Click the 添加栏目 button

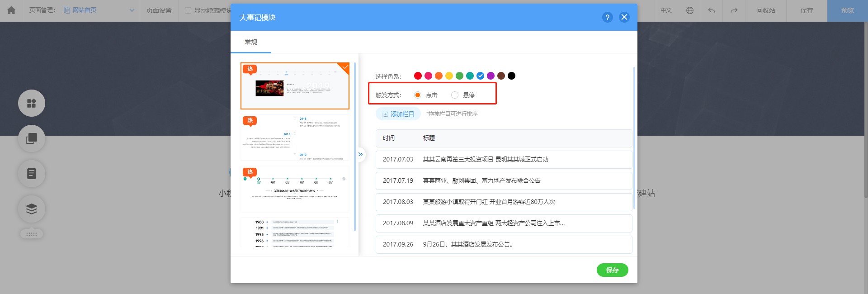pos(398,114)
